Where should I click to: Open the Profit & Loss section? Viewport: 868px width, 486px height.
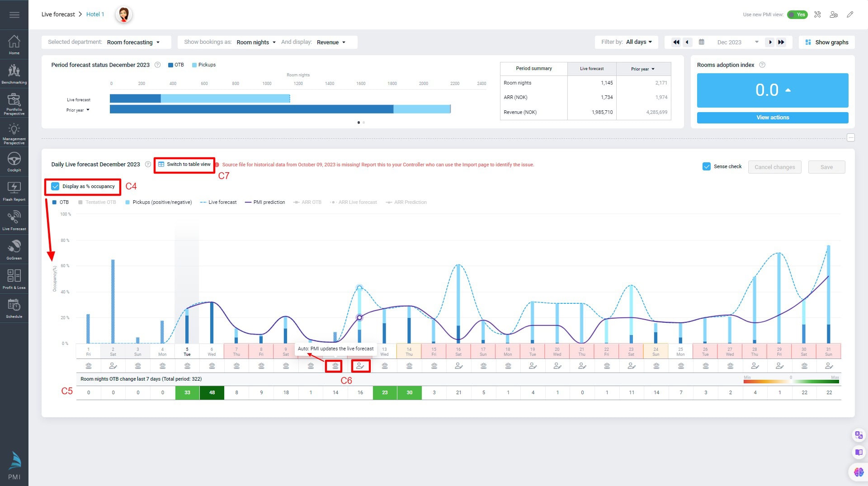click(x=14, y=278)
